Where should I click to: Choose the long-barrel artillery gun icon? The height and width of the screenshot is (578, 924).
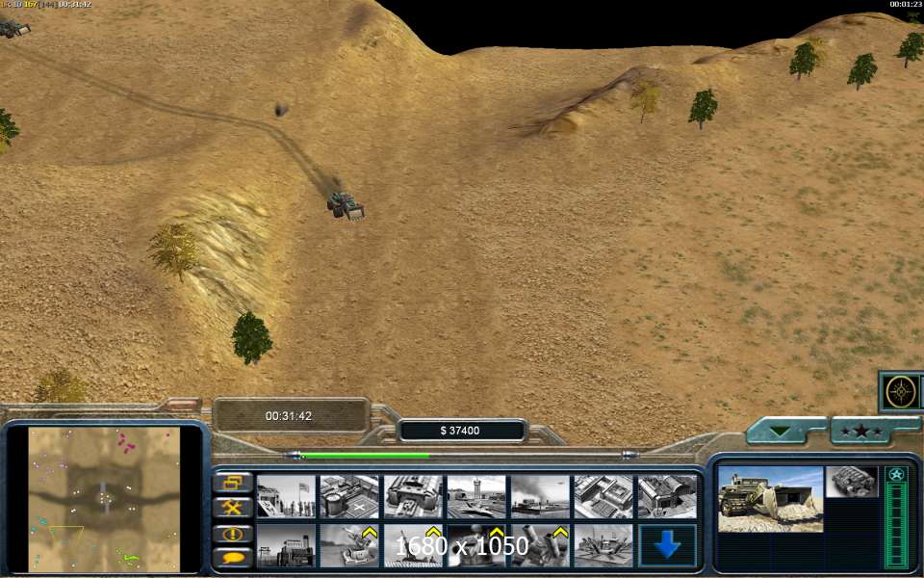413,545
